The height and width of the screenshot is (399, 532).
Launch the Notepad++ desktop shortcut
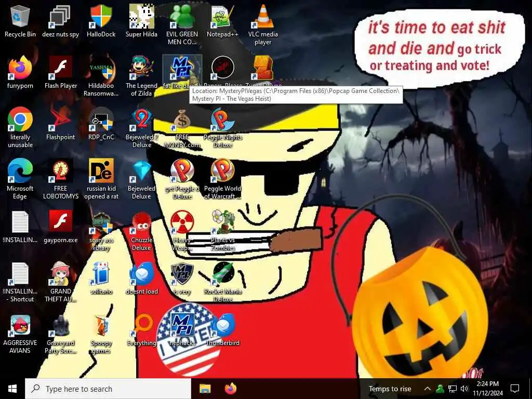222,21
